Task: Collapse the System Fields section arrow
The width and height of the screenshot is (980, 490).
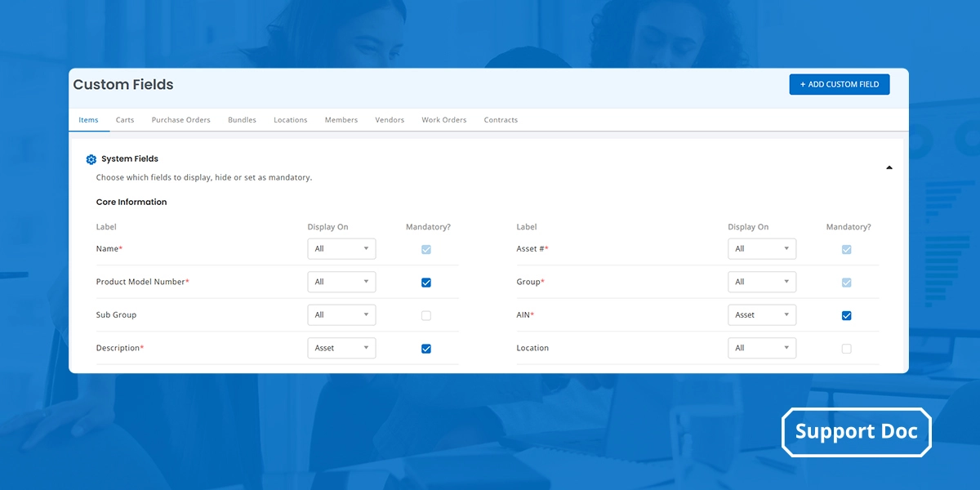Action: 889,167
